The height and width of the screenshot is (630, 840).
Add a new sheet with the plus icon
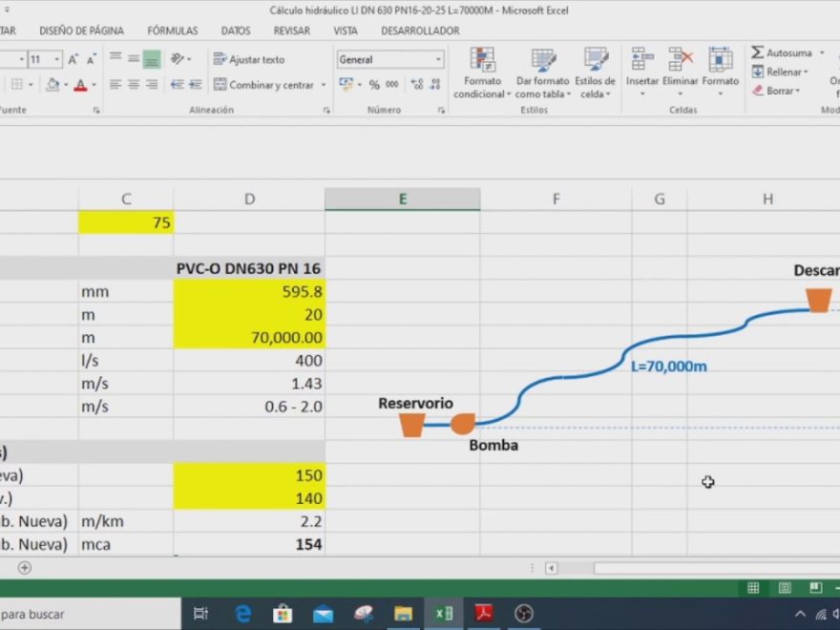25,567
